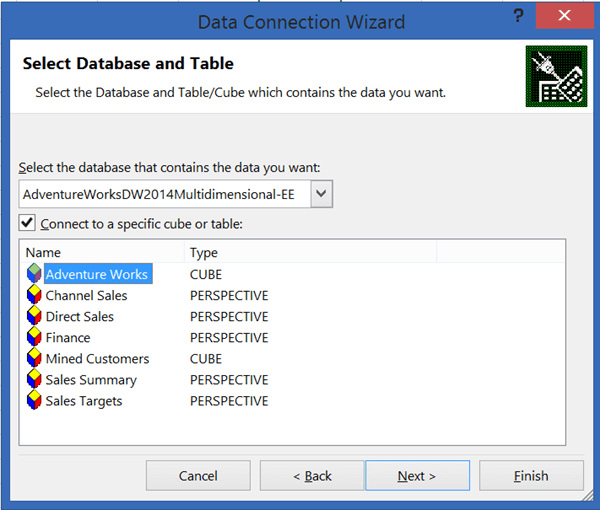Uncheck Connect to a specific cube or table
This screenshot has width=600, height=510.
point(27,223)
